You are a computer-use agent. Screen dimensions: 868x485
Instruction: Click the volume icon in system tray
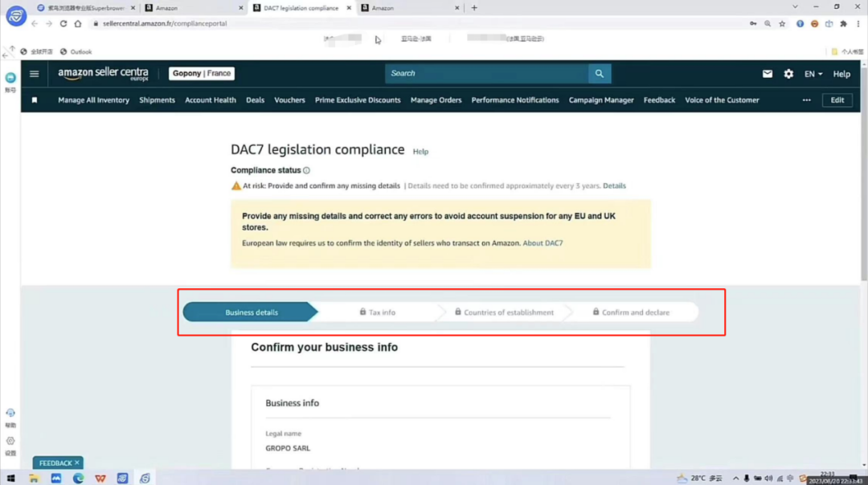[768, 479]
